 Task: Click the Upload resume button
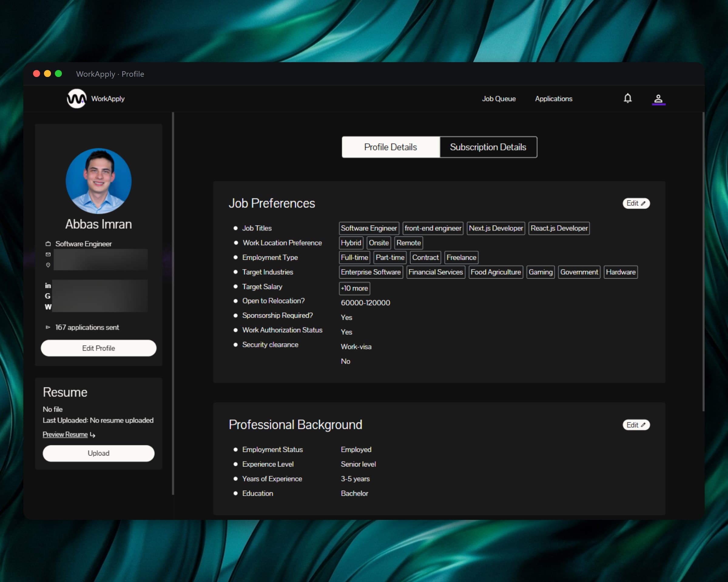click(x=99, y=453)
